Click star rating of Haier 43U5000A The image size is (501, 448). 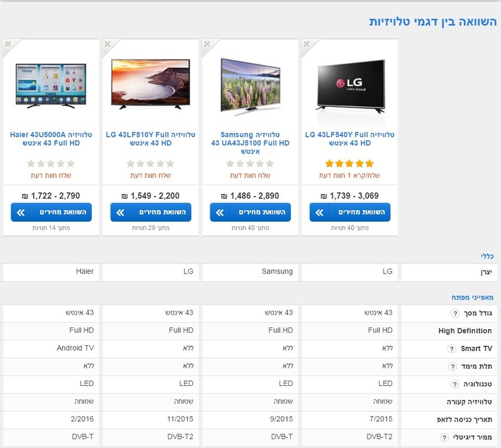(x=51, y=164)
